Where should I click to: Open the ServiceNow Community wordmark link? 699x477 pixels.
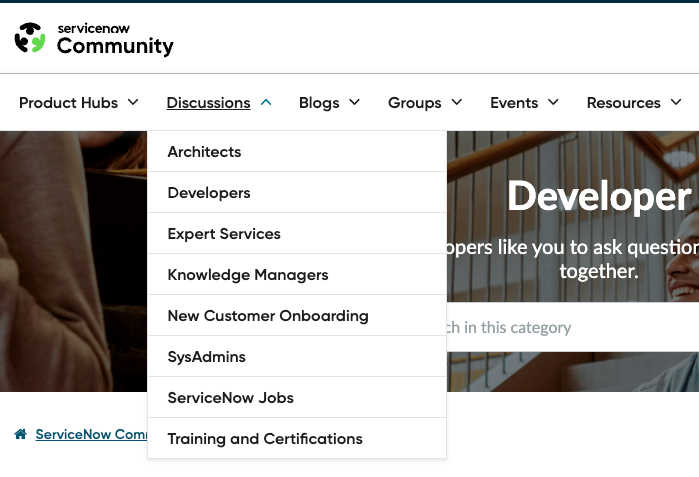click(x=115, y=40)
